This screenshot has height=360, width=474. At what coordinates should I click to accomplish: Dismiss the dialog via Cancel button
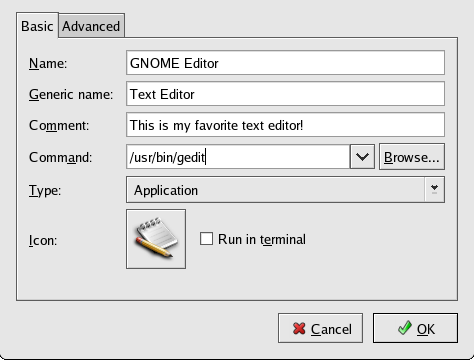point(320,328)
